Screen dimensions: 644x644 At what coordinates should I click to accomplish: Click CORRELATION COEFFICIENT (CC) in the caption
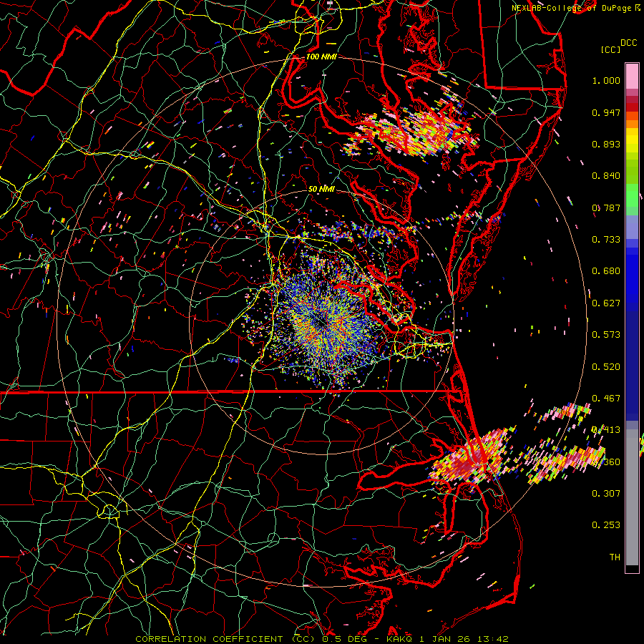click(x=227, y=639)
